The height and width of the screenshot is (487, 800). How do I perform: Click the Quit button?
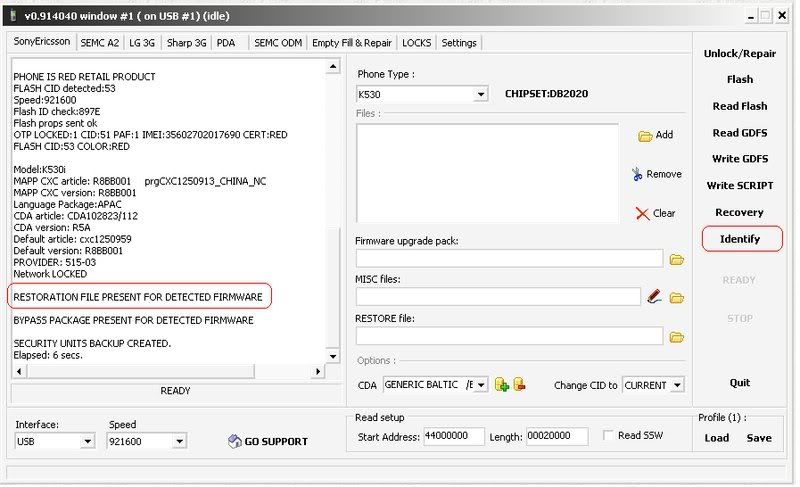pos(739,383)
